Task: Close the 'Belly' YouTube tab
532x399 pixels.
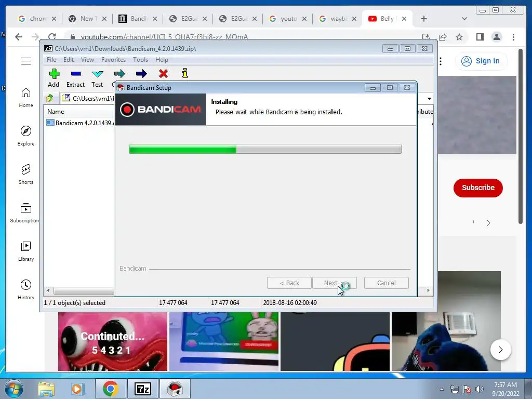Action: 404,19
